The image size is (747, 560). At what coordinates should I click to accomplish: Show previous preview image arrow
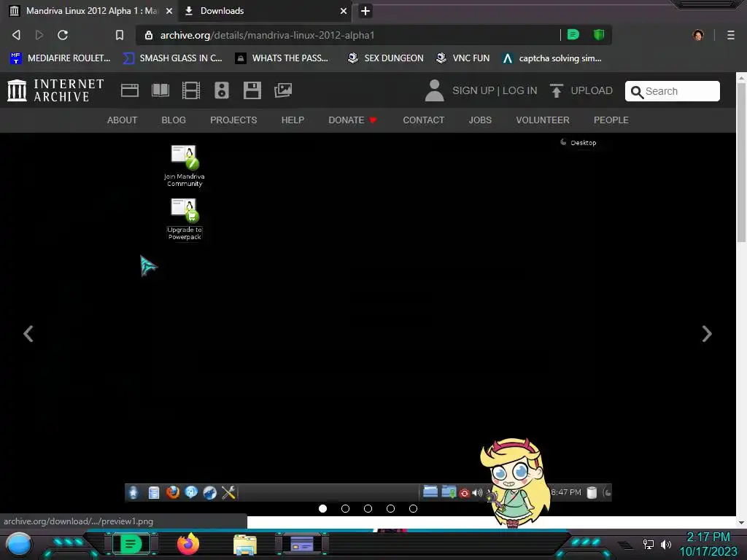[28, 333]
